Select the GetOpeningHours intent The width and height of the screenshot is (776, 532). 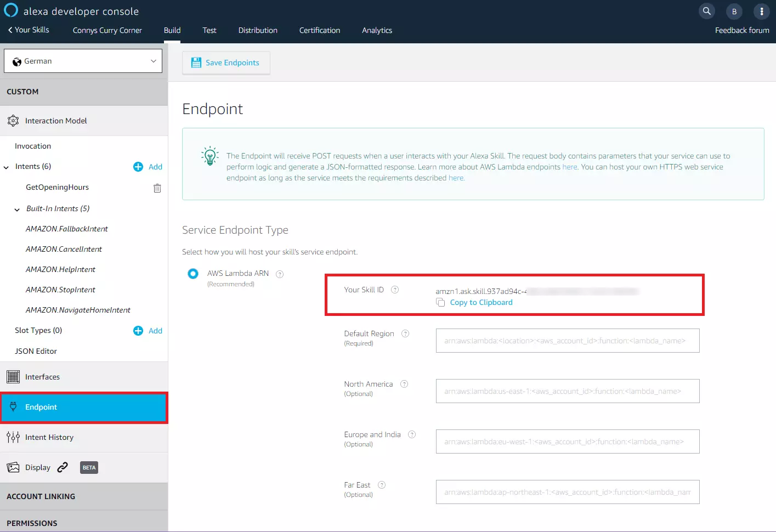[x=57, y=187]
